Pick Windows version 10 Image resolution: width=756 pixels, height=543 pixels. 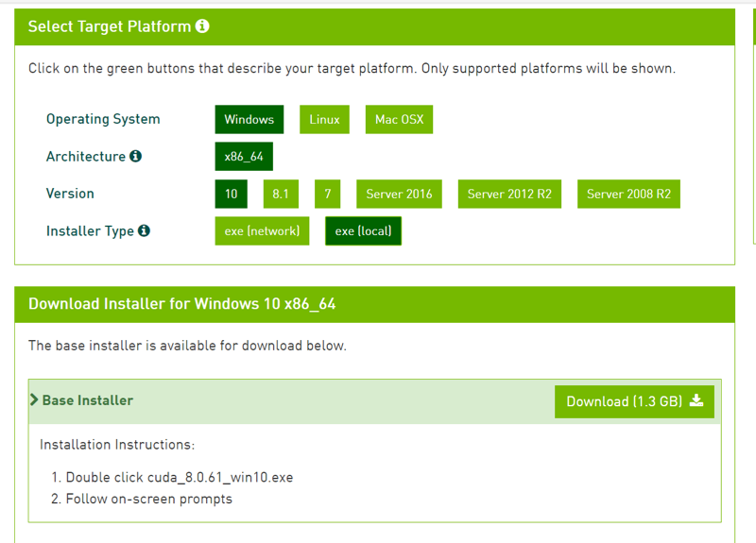(x=231, y=194)
